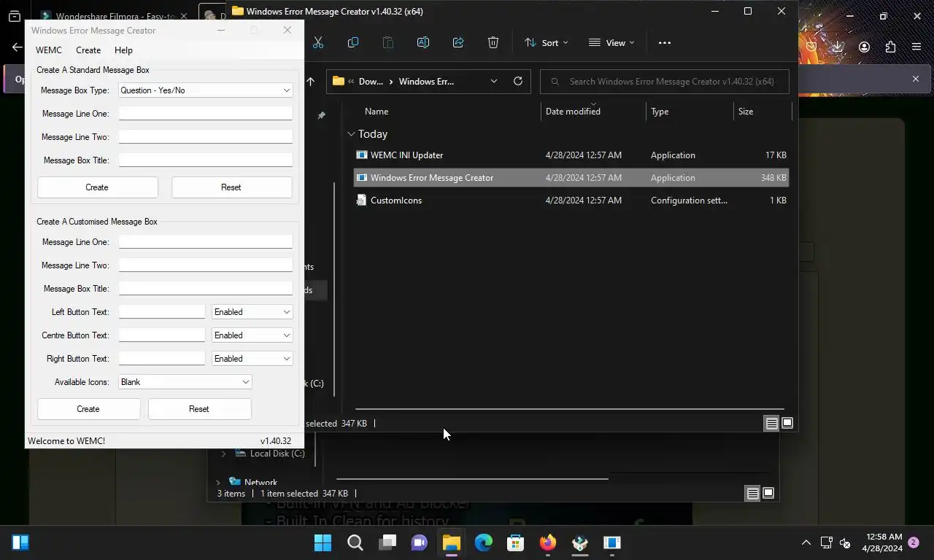Open the Help menu

[123, 50]
